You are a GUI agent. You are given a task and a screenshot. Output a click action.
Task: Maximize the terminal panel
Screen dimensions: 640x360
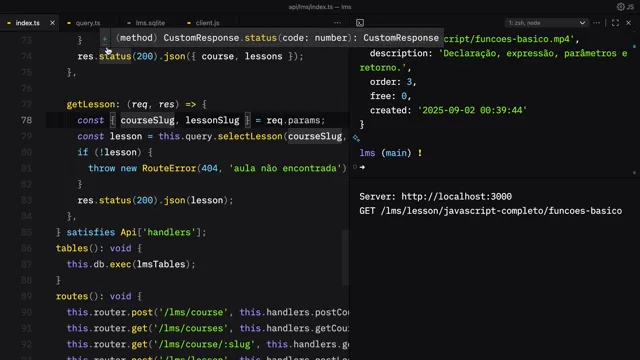pyautogui.click(x=615, y=23)
